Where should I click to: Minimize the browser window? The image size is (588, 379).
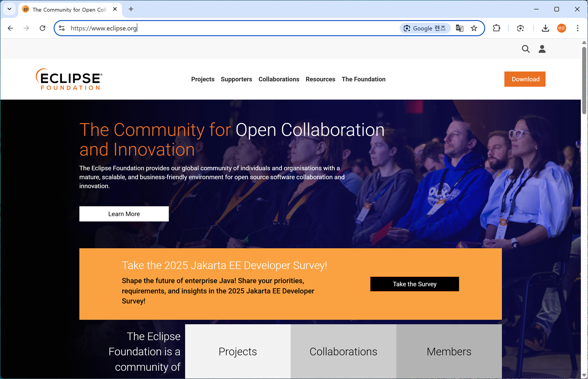(536, 9)
